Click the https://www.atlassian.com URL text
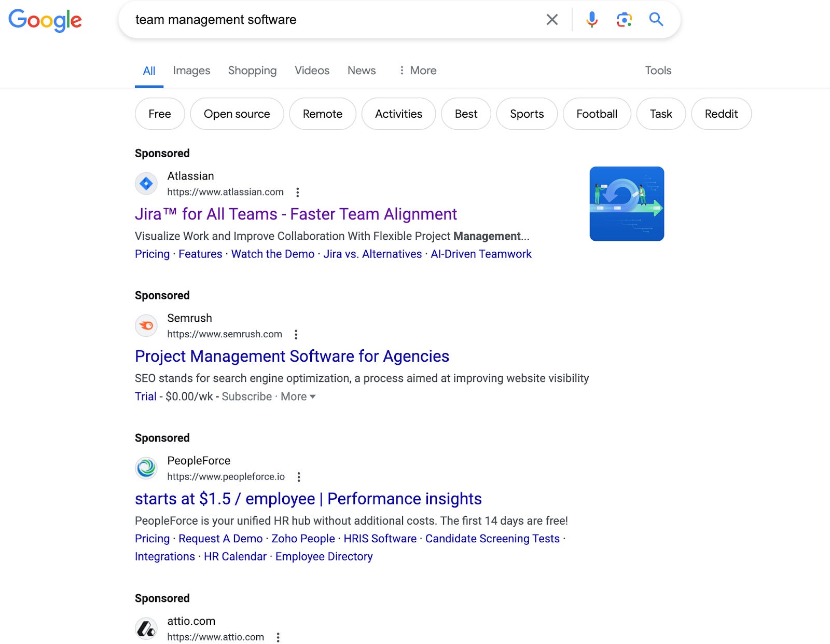The height and width of the screenshot is (644, 830). [x=225, y=192]
